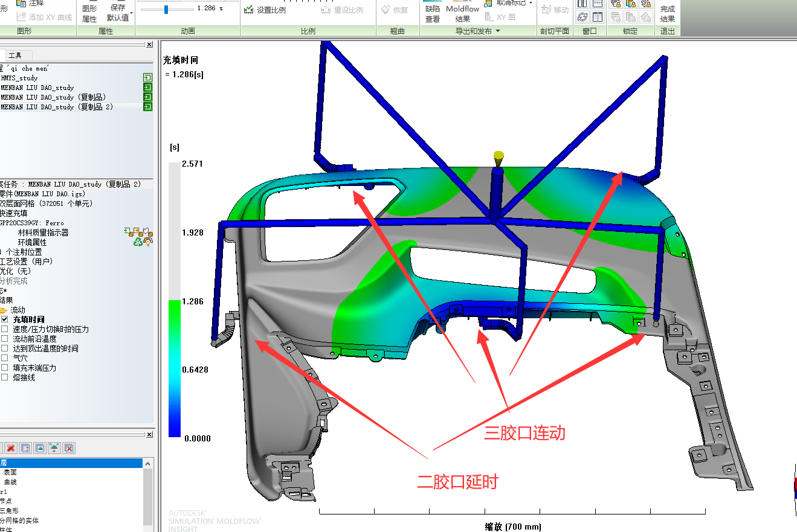Screen dimensions: 797x532
Task: Click the animation time slider handle
Action: [x=166, y=9]
